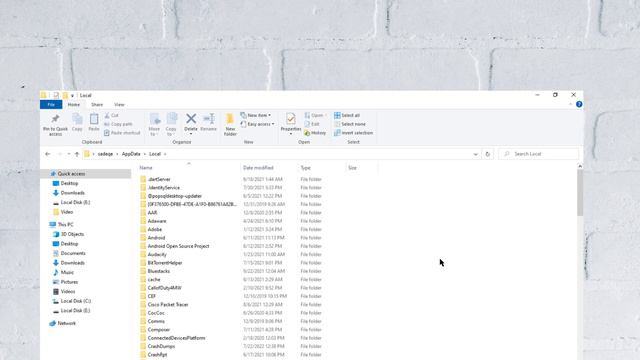The height and width of the screenshot is (360, 640).
Task: Click Select all in the ribbon
Action: 347,116
